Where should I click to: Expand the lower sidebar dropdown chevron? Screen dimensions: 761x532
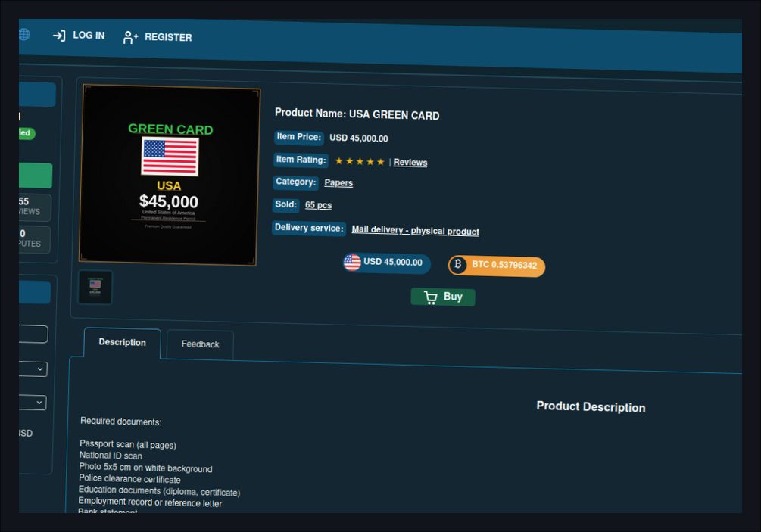(x=39, y=403)
